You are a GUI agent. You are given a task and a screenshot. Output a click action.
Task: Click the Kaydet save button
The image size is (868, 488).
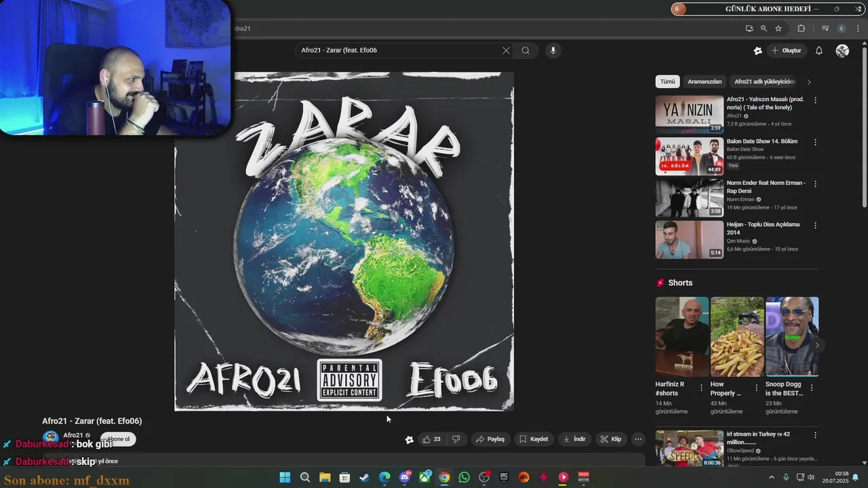point(534,439)
